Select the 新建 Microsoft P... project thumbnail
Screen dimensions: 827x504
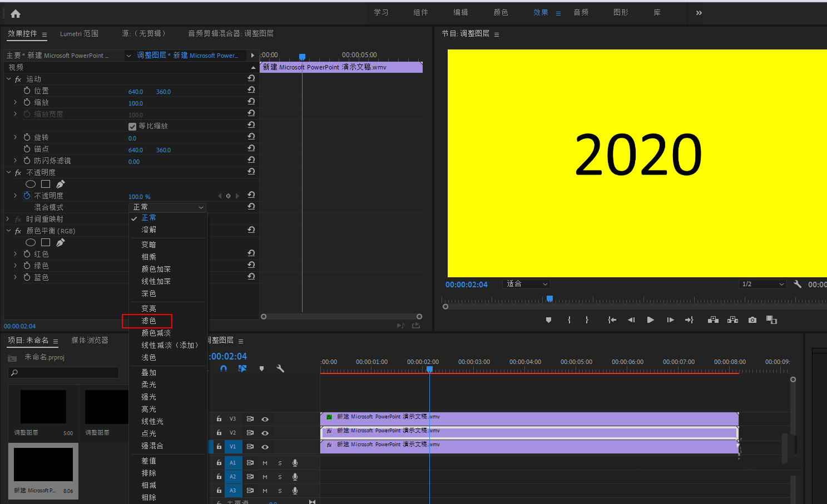(x=43, y=465)
